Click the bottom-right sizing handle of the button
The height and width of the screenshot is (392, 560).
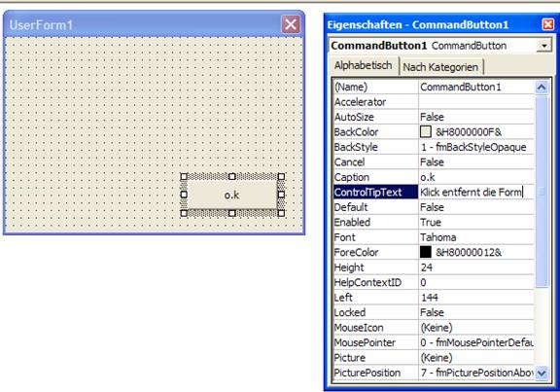281,213
